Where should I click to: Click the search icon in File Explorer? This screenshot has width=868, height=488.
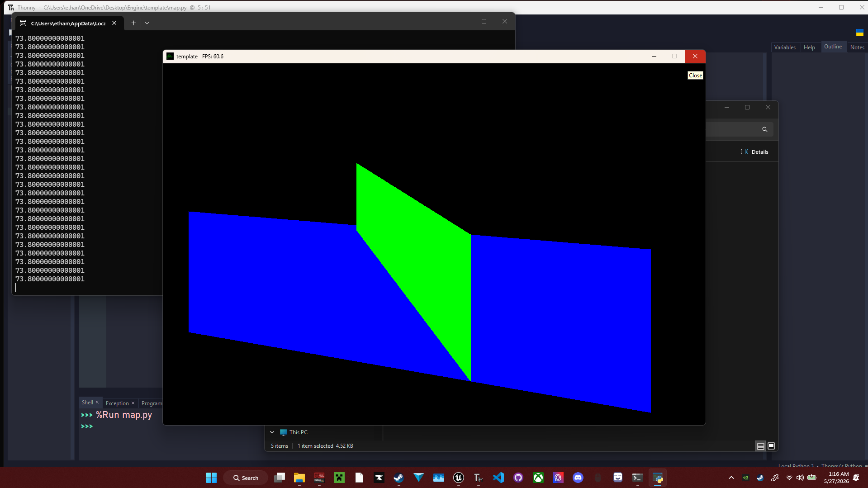coord(764,129)
